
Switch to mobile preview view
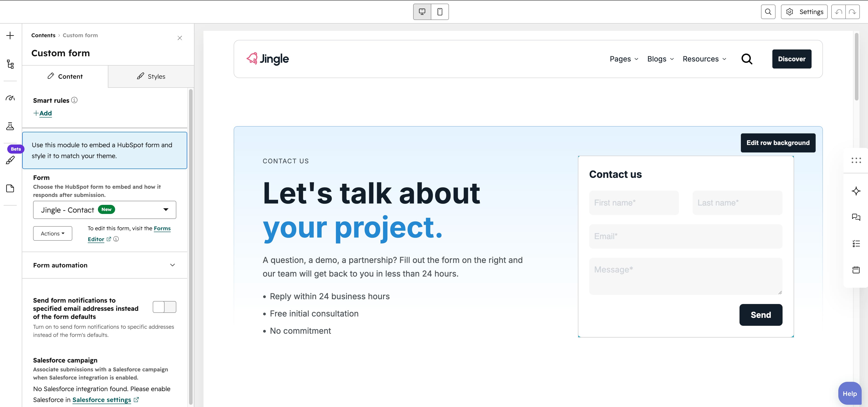[x=440, y=12]
